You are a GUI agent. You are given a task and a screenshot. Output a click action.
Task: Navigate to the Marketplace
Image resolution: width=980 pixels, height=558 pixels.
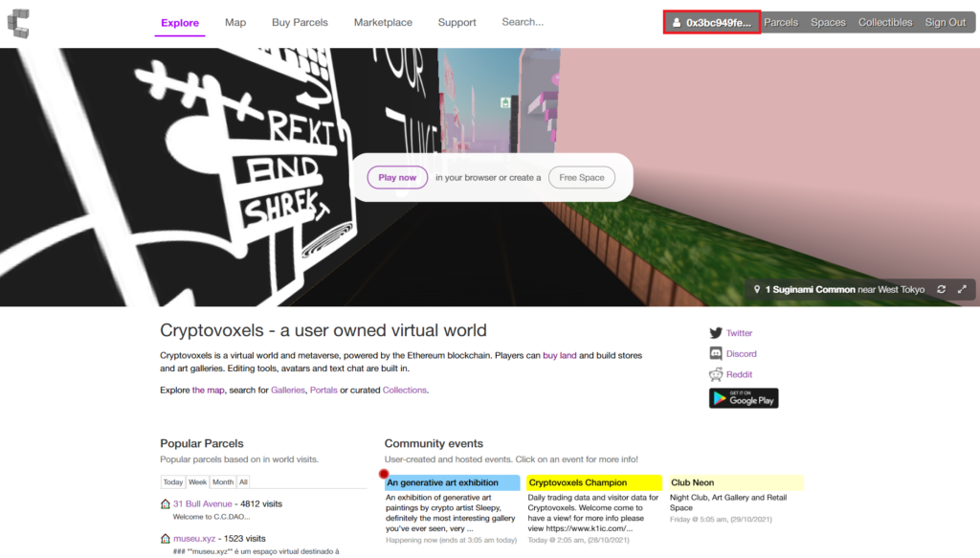(383, 23)
